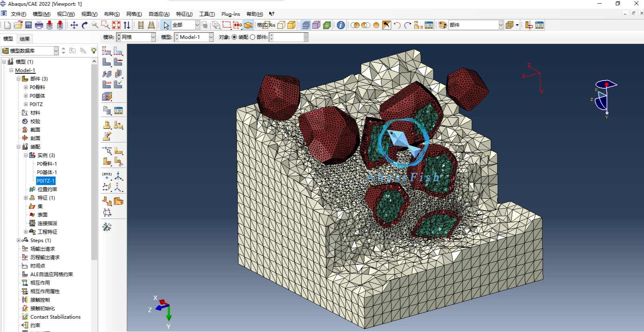Image resolution: width=644 pixels, height=332 pixels.
Task: Click the lightbulb icon in model tree
Action: (94, 51)
